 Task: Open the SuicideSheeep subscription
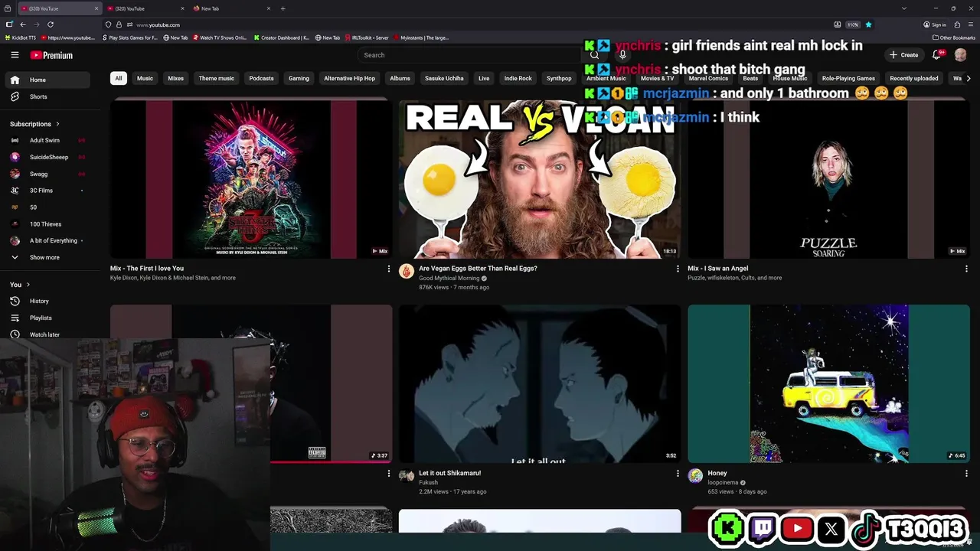47,157
